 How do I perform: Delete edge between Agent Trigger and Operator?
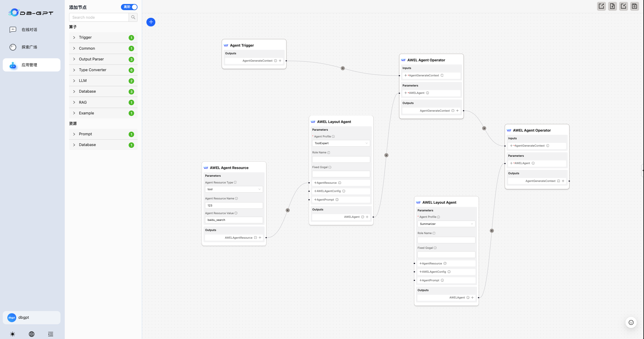point(343,68)
